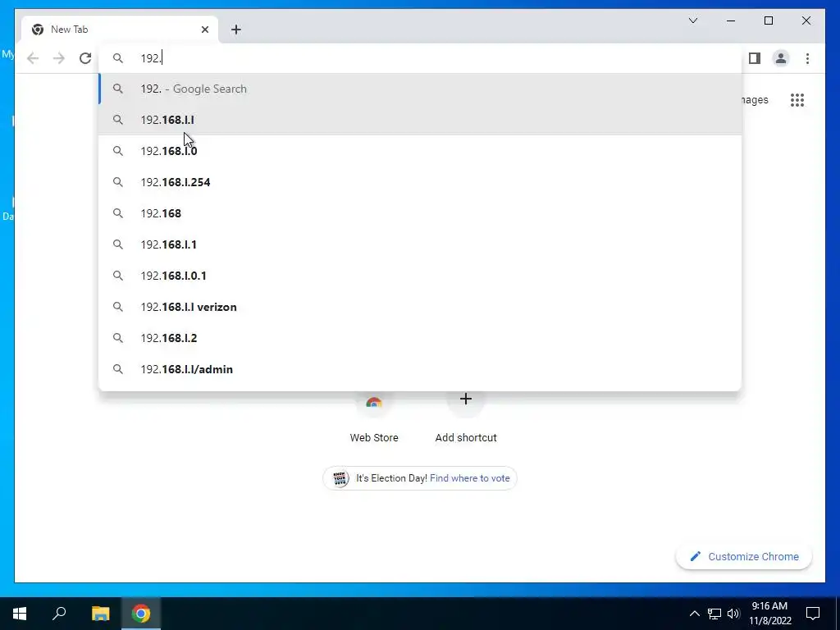Viewport: 840px width, 630px height.
Task: Click the address bar containing 192.
Action: click(x=421, y=58)
